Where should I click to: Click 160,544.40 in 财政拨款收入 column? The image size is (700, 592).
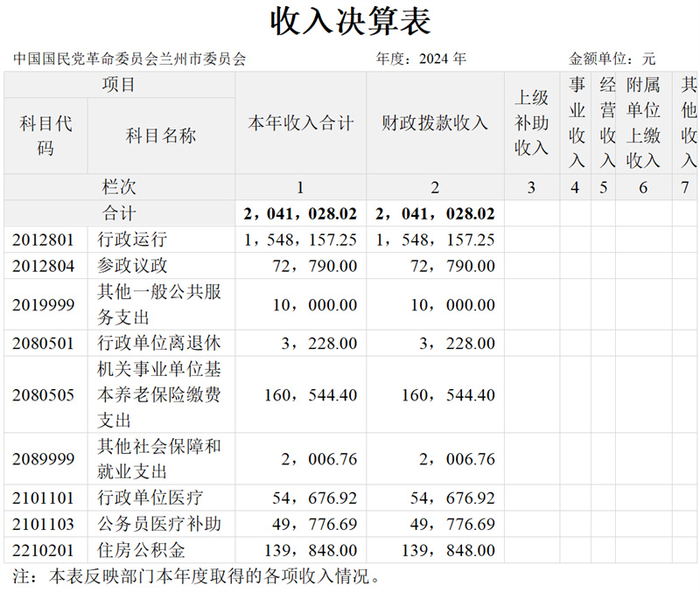[449, 395]
